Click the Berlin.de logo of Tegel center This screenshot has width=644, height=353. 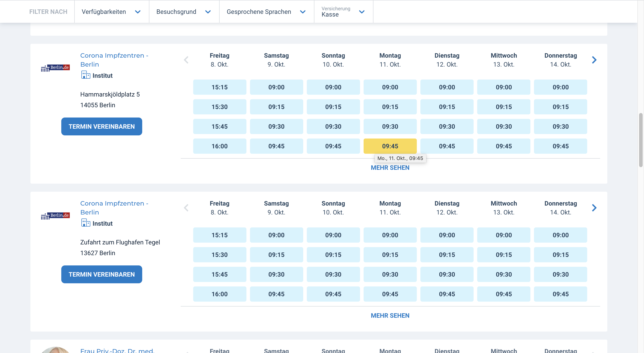[x=55, y=216]
